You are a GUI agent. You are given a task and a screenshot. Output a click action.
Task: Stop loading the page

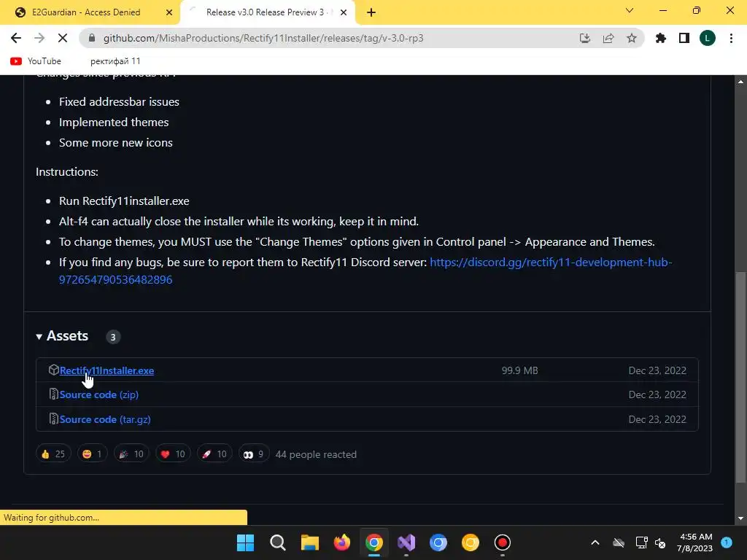pos(63,38)
